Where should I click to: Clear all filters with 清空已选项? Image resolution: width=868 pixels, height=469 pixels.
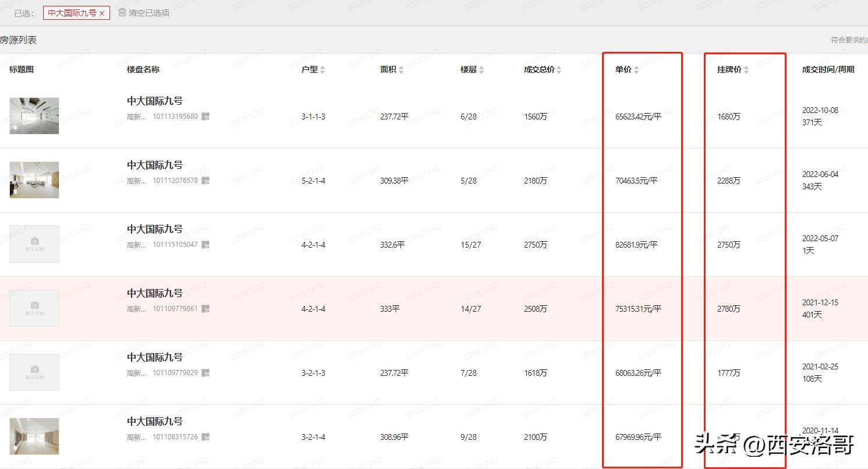(x=144, y=13)
